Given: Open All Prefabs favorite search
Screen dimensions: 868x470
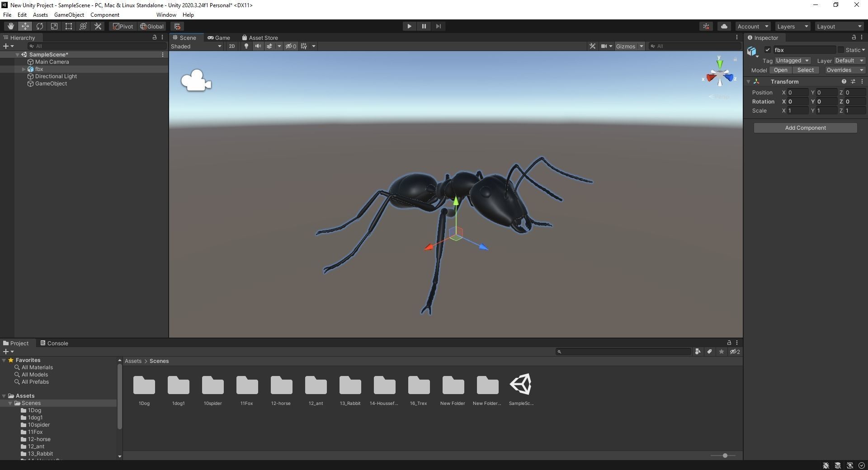Looking at the screenshot, I should tap(35, 382).
